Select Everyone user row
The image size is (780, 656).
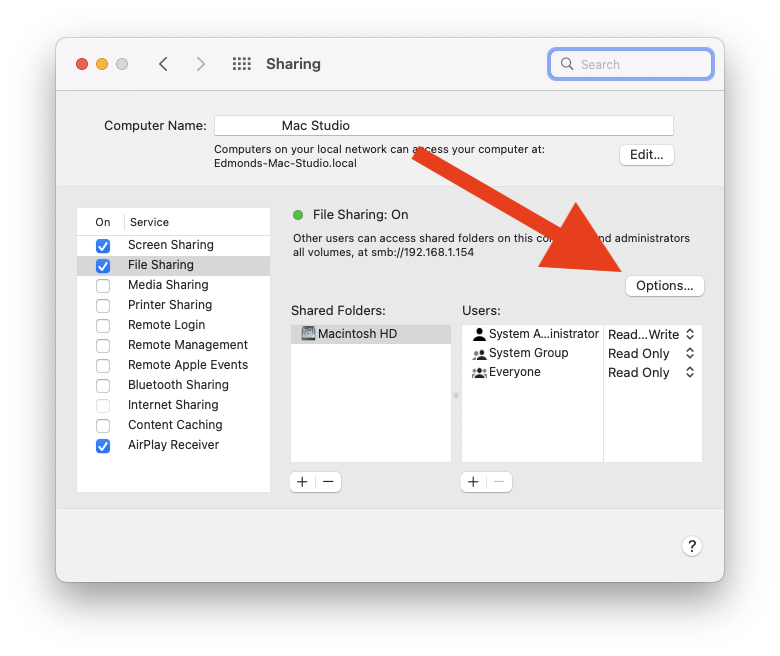click(x=532, y=372)
